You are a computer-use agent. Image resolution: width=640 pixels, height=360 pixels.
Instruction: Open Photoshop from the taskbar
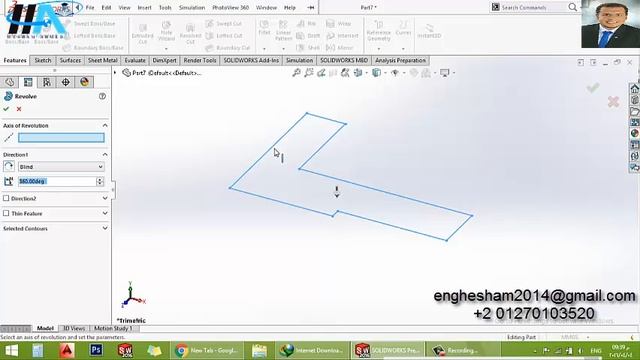(x=96, y=350)
